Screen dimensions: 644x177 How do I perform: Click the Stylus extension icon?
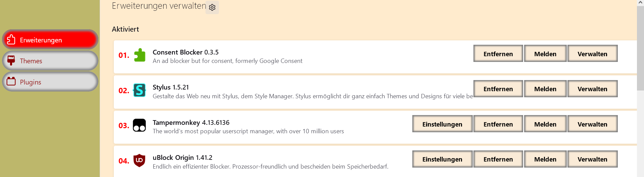pos(140,90)
